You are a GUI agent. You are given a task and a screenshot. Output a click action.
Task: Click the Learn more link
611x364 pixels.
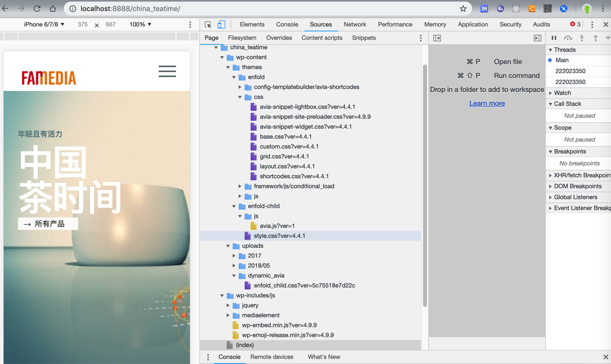point(487,103)
